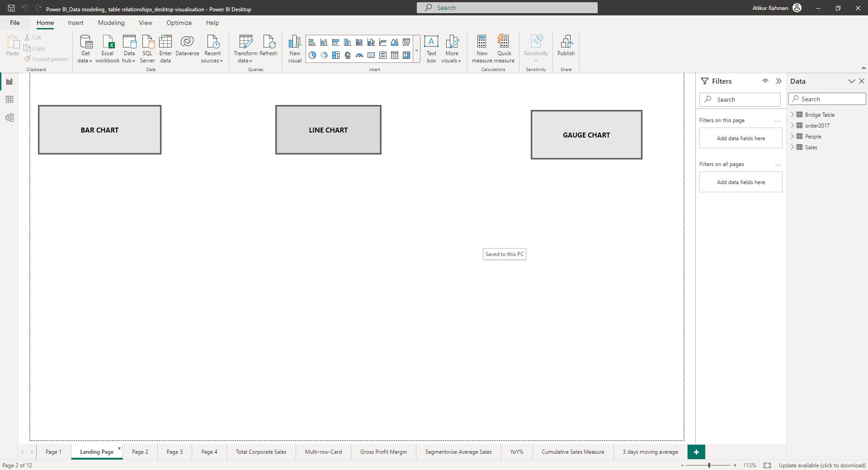Insert a Card visual

pos(371,55)
